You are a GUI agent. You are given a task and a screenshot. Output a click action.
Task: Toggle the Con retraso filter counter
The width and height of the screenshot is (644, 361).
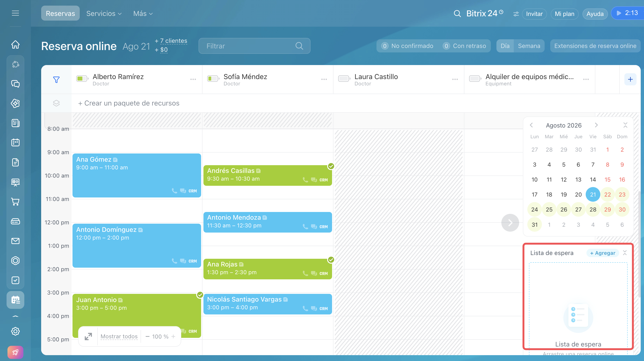[464, 46]
